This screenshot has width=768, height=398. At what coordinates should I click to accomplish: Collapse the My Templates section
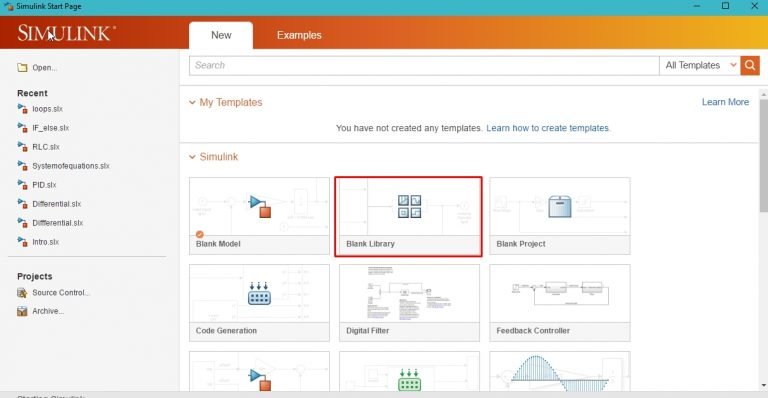pyautogui.click(x=192, y=102)
